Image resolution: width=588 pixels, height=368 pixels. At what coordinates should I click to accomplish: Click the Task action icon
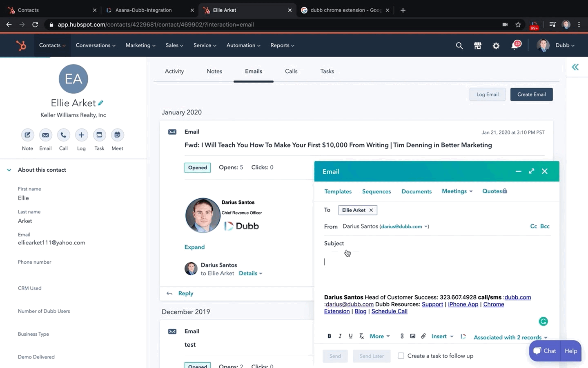(99, 135)
